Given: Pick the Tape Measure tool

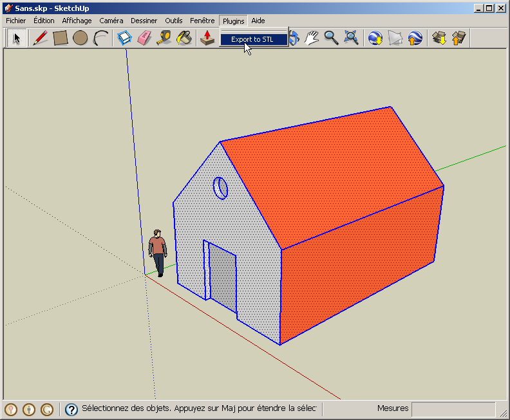Looking at the screenshot, I should (164, 38).
